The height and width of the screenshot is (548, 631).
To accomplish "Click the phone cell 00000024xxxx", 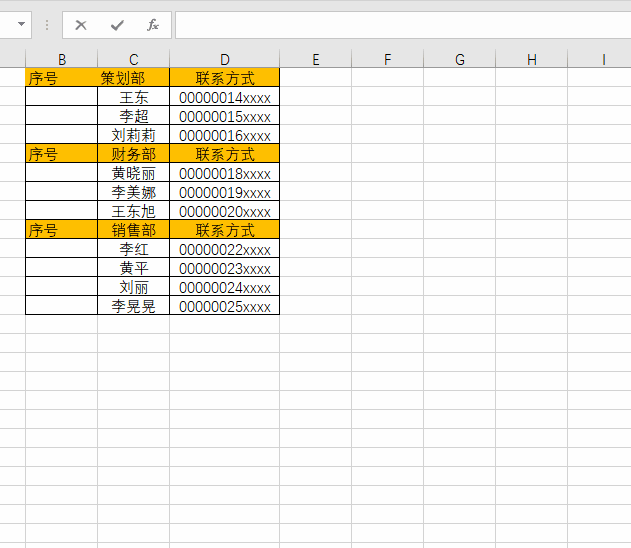I will [225, 286].
